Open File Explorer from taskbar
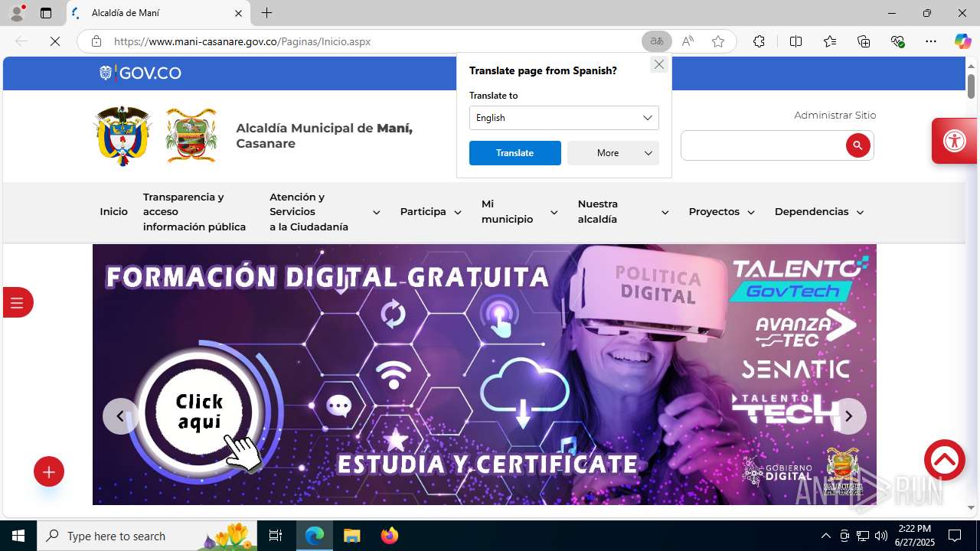This screenshot has width=980, height=551. coord(351,536)
